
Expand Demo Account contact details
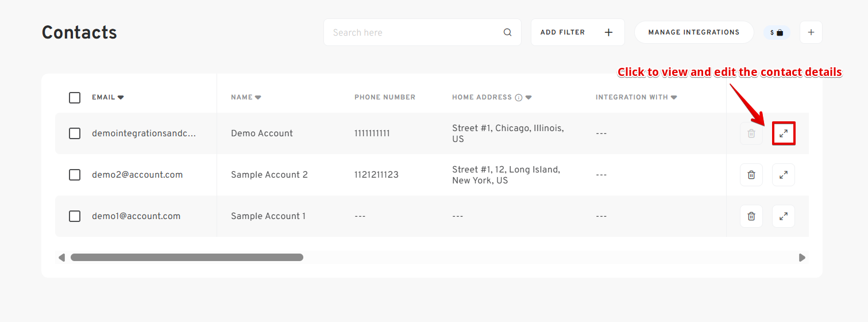coord(784,133)
